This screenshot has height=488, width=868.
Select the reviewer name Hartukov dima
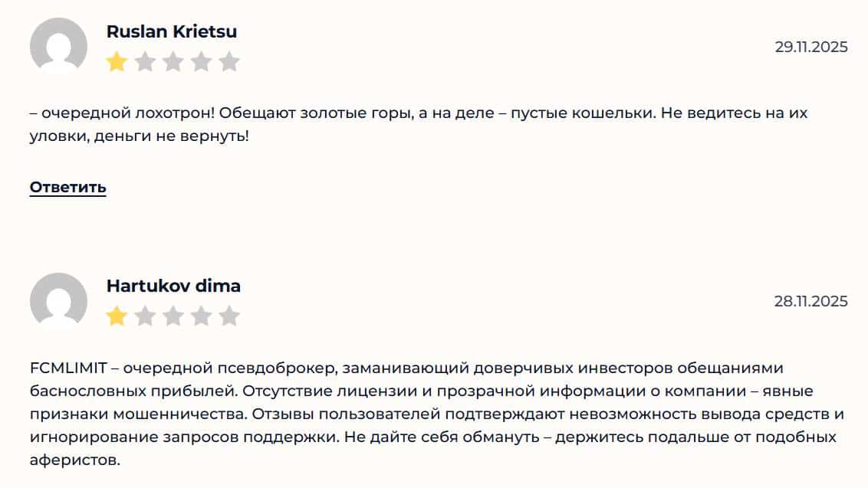point(173,286)
